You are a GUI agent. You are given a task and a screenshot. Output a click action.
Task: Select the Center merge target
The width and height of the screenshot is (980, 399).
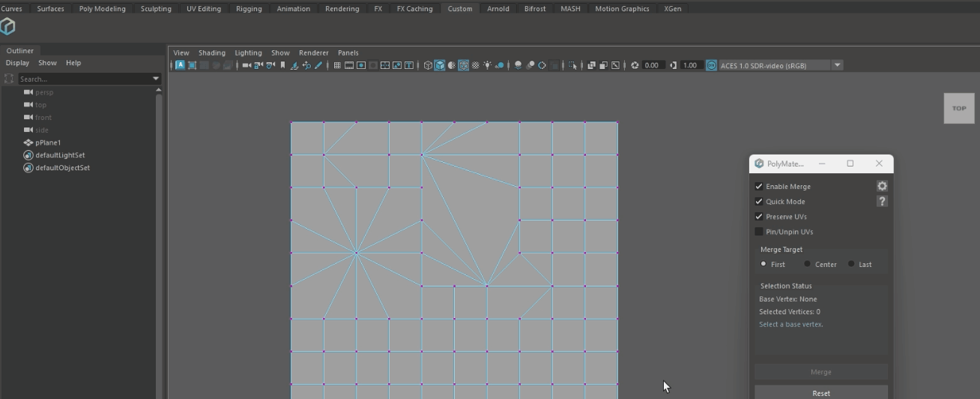coord(807,264)
